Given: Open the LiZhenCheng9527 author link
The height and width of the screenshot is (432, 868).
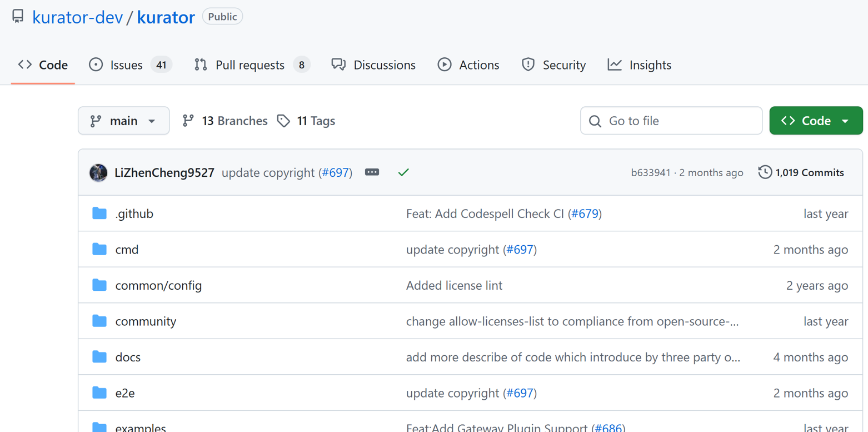Looking at the screenshot, I should (x=164, y=173).
